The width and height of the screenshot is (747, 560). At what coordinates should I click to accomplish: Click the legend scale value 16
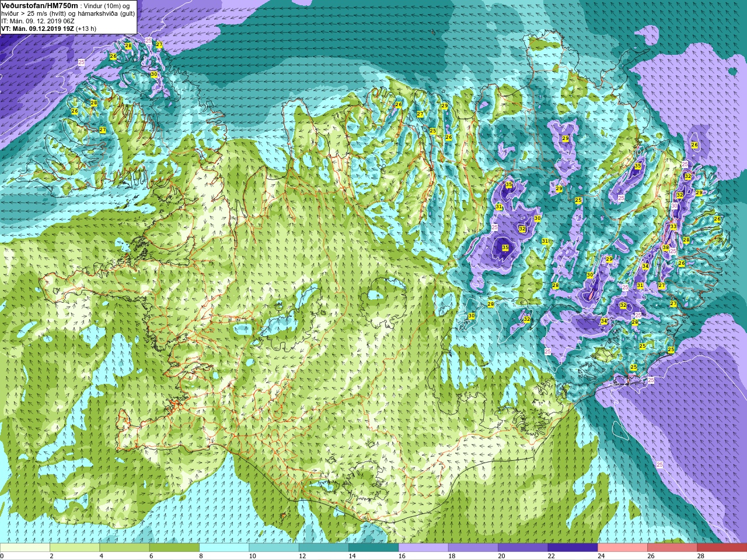[x=402, y=556]
